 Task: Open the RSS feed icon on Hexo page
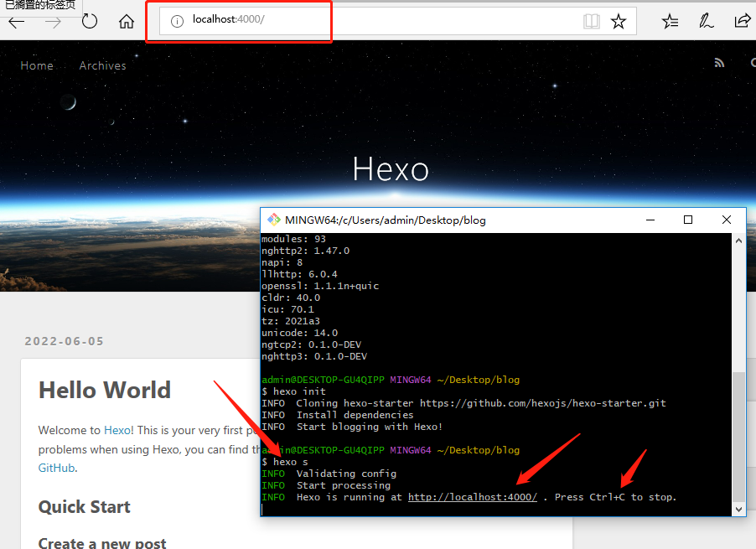pos(719,63)
